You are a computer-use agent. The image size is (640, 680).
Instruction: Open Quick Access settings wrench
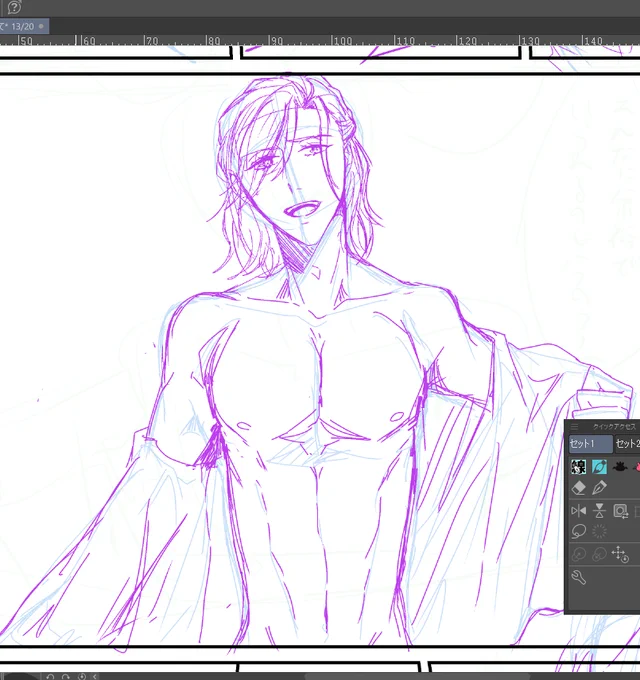point(578,577)
